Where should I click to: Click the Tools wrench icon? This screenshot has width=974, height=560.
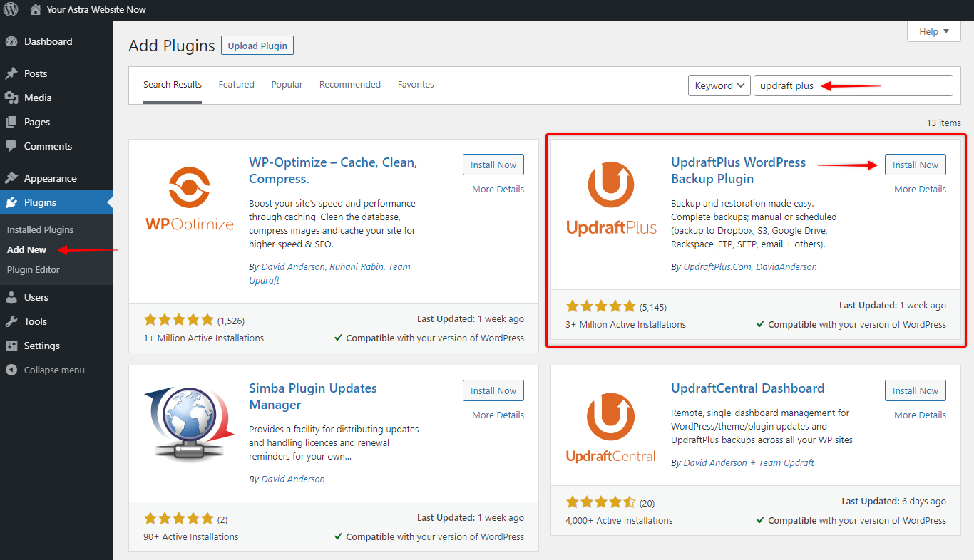coord(11,321)
